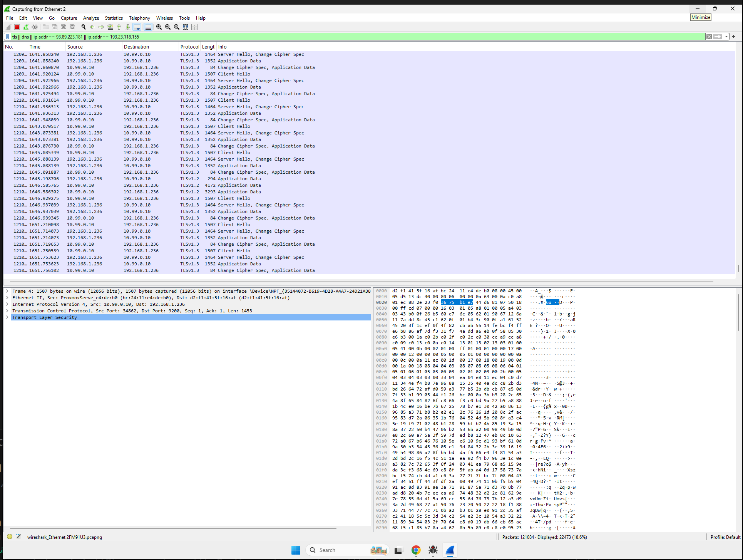Open the Tools menu
743x560 pixels.
[184, 18]
